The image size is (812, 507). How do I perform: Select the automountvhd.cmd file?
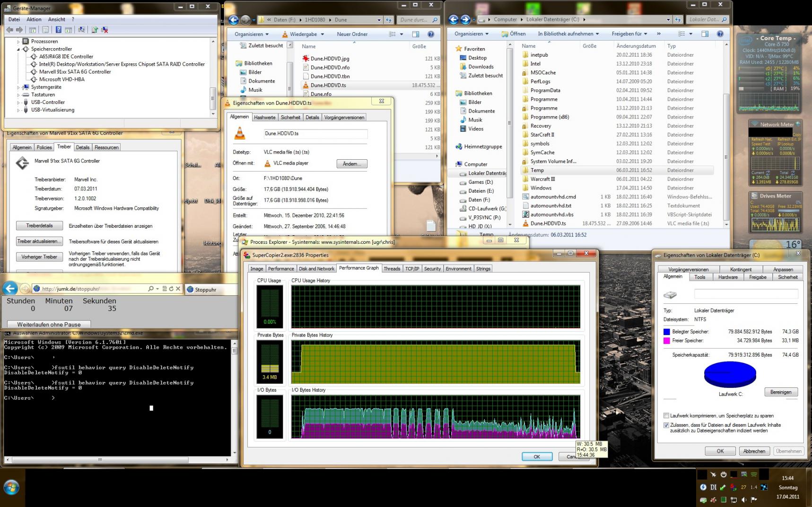(553, 197)
